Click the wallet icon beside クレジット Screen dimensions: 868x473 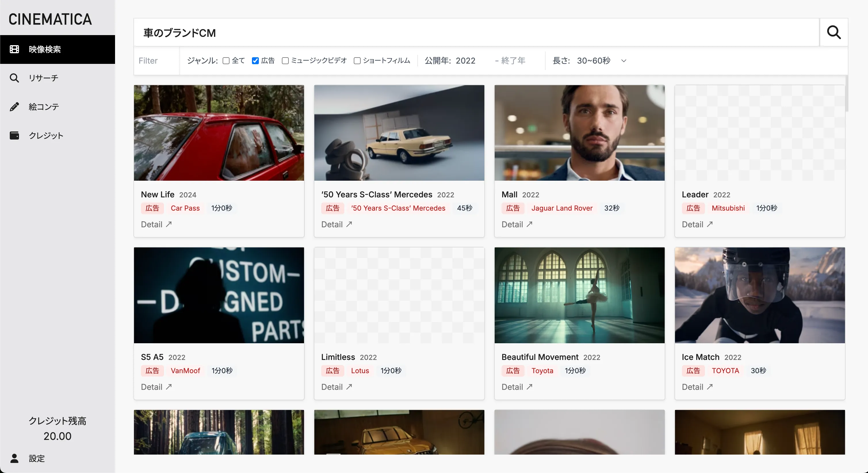pyautogui.click(x=14, y=136)
